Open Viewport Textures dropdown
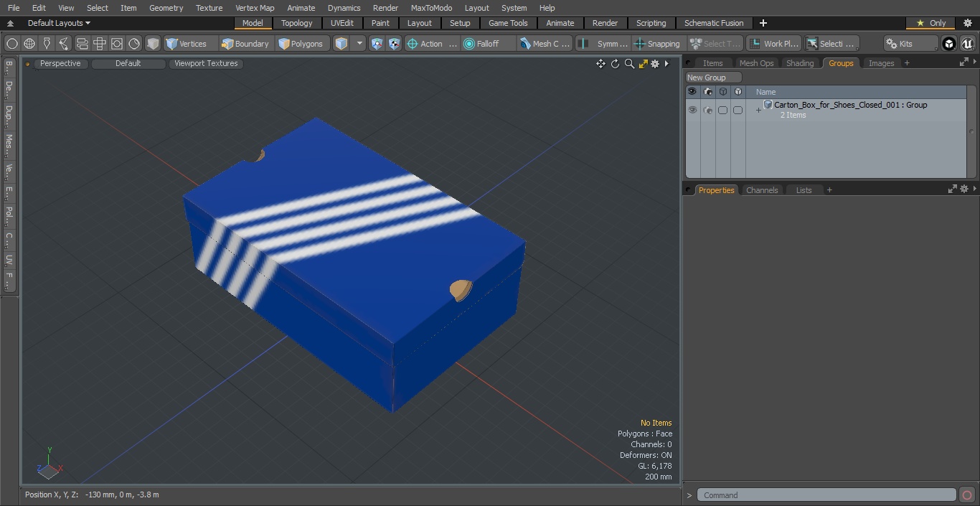The width and height of the screenshot is (980, 506). pos(206,63)
